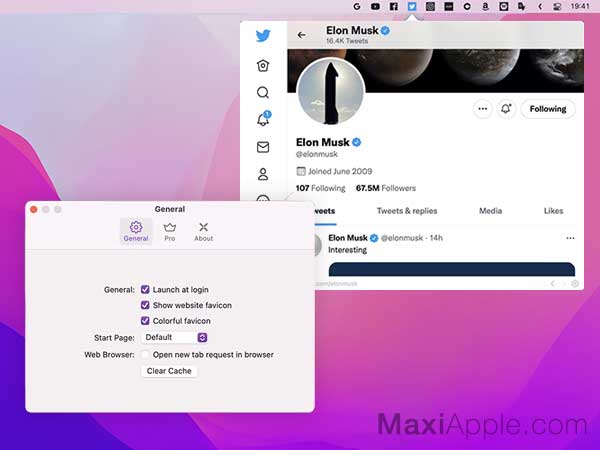The image size is (600, 450).
Task: Click the Twitter bird logo in the sidebar
Action: 263,36
